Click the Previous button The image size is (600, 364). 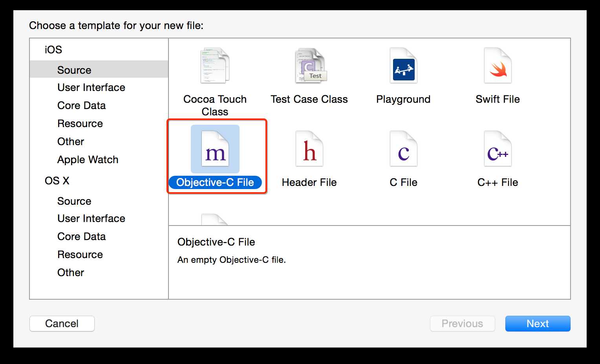click(462, 324)
